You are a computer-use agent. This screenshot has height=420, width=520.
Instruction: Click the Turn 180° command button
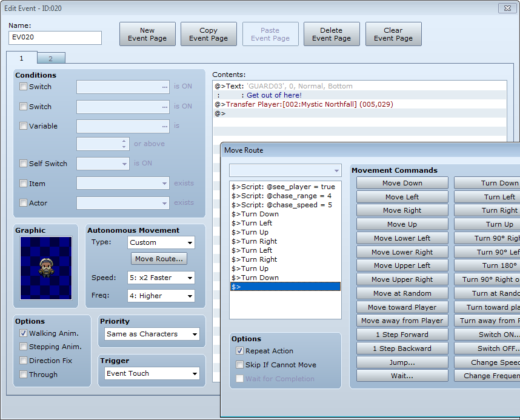pyautogui.click(x=487, y=265)
